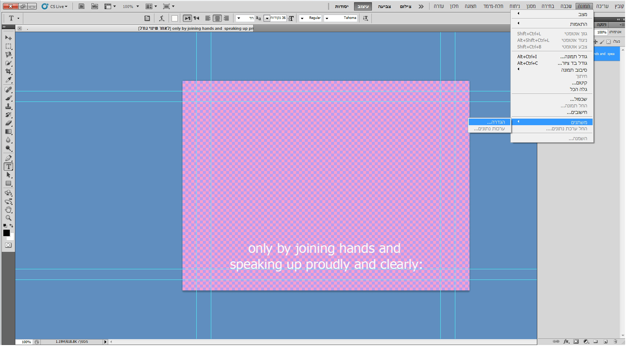Image resolution: width=644 pixels, height=361 pixels.
Task: Select the Path Selection tool
Action: tap(8, 175)
